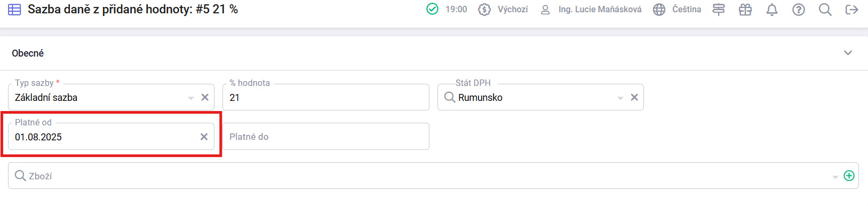Click the table grid icon beside title
868x206 pixels.
pos(14,10)
